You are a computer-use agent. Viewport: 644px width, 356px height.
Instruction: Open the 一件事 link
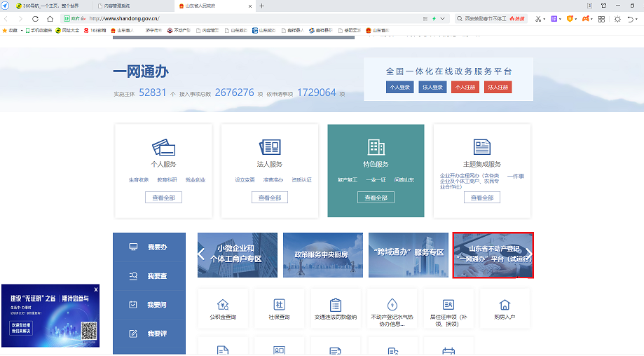(x=516, y=176)
